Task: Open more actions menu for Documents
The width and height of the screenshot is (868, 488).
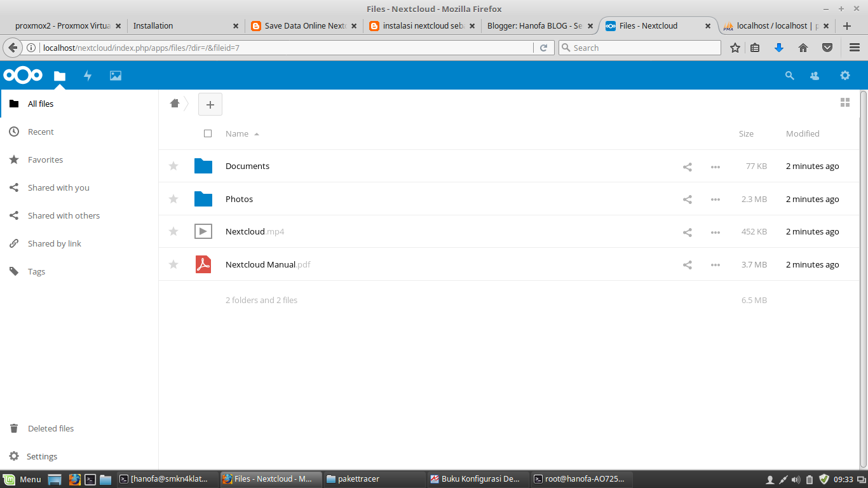Action: [715, 166]
